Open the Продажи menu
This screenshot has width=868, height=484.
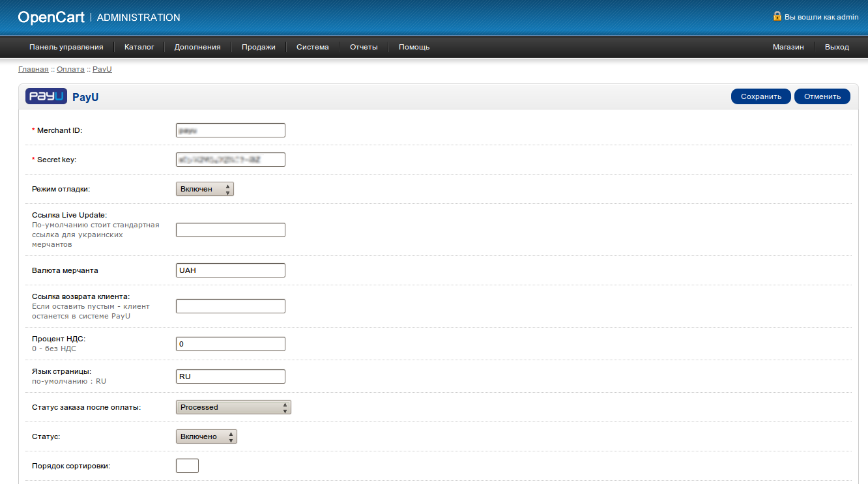(x=259, y=47)
